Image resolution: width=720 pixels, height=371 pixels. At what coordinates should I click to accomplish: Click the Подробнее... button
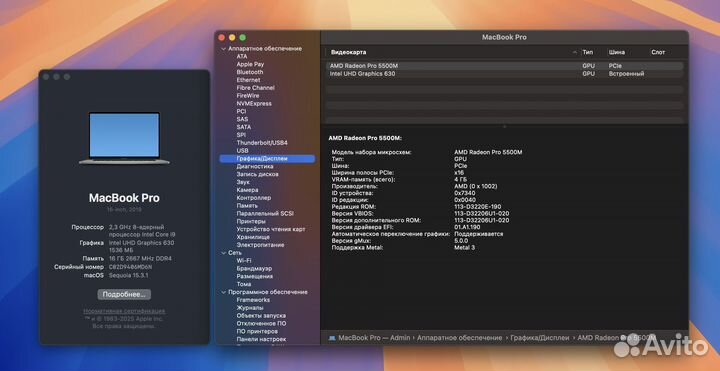tap(124, 295)
